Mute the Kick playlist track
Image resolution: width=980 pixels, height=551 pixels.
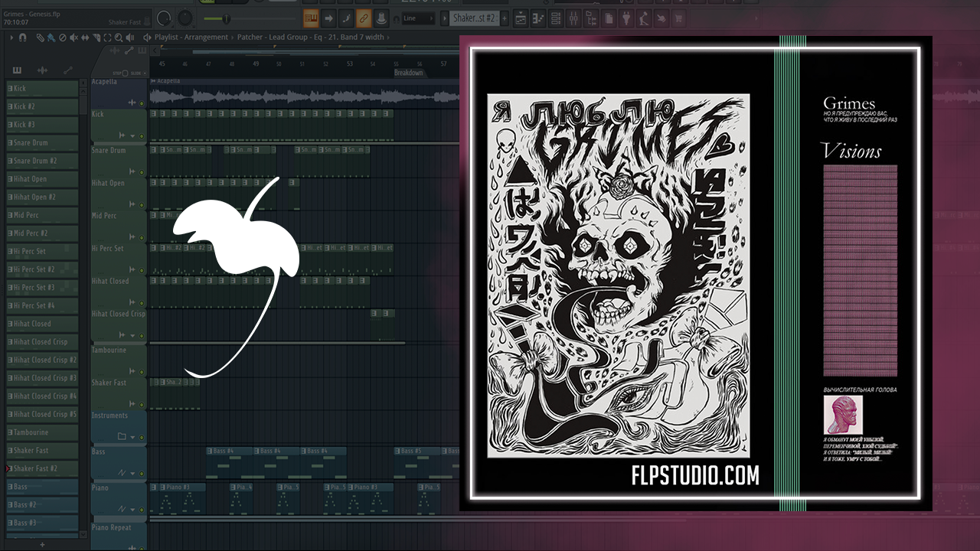point(141,135)
